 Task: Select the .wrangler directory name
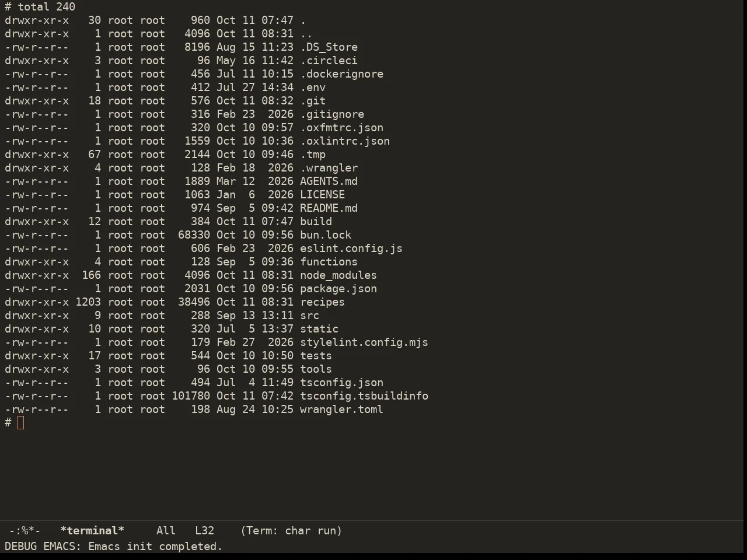click(x=329, y=168)
